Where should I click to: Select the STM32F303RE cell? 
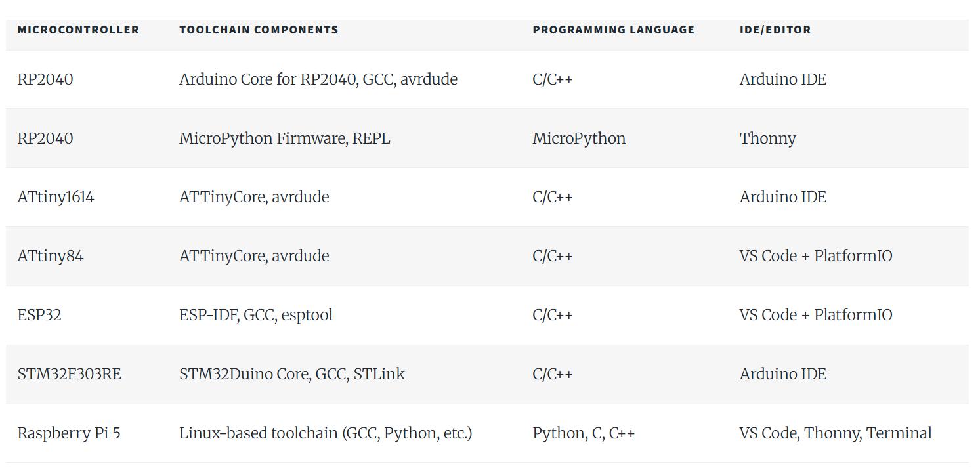70,374
